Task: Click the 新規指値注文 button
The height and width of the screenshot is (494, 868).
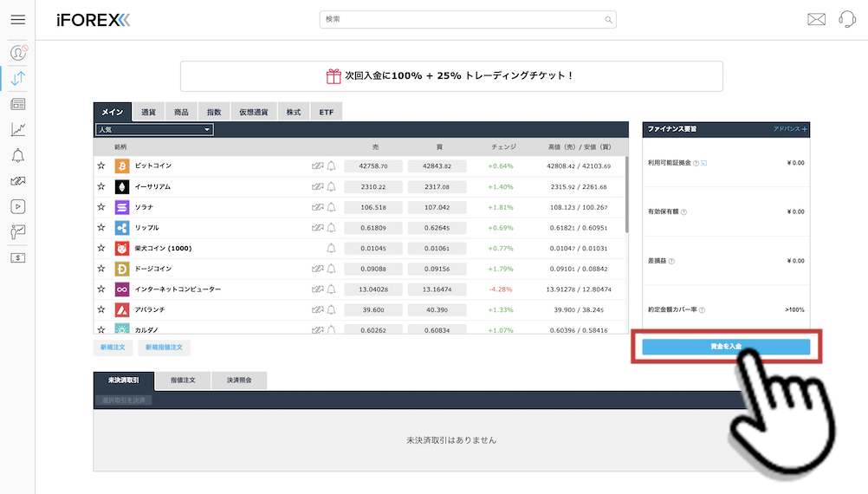Action: click(164, 348)
